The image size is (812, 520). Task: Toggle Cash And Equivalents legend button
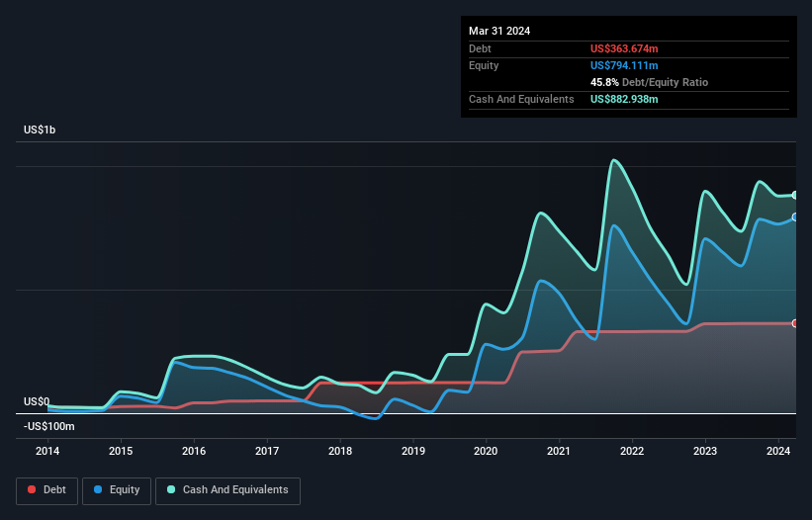click(227, 490)
